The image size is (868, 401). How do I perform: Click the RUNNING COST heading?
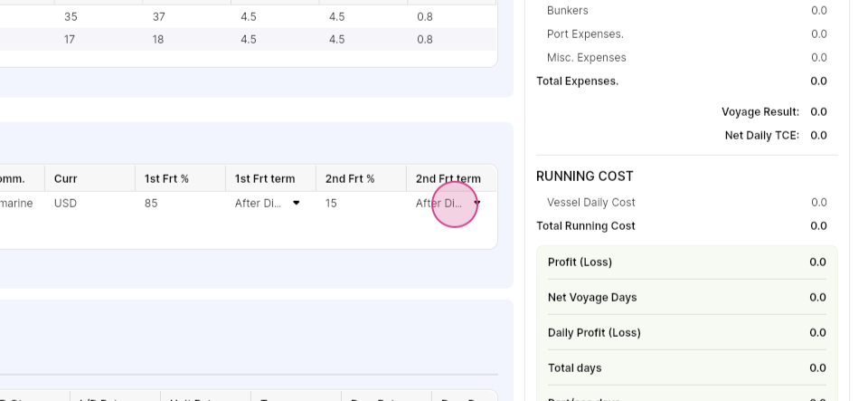click(x=585, y=177)
